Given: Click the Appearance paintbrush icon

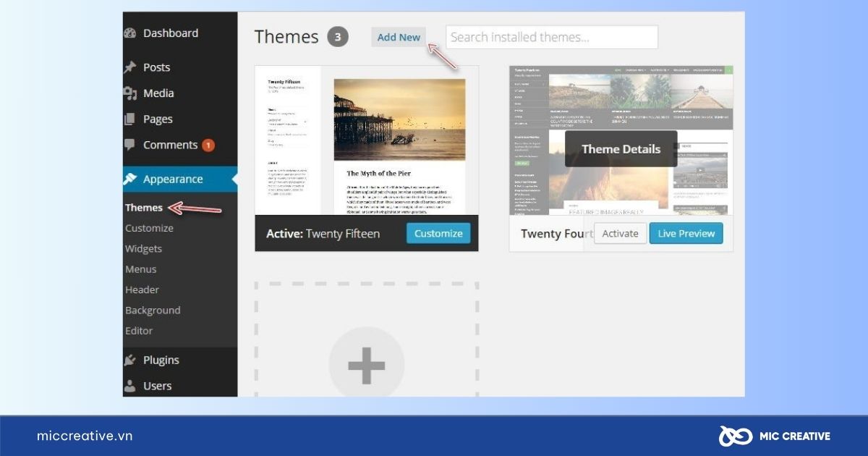Looking at the screenshot, I should point(130,179).
